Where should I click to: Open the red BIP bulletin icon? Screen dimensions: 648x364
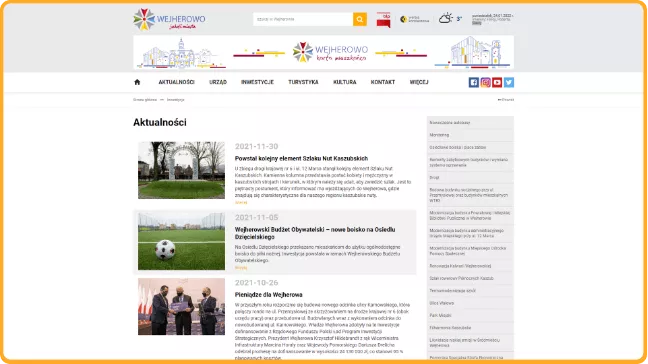click(x=384, y=19)
